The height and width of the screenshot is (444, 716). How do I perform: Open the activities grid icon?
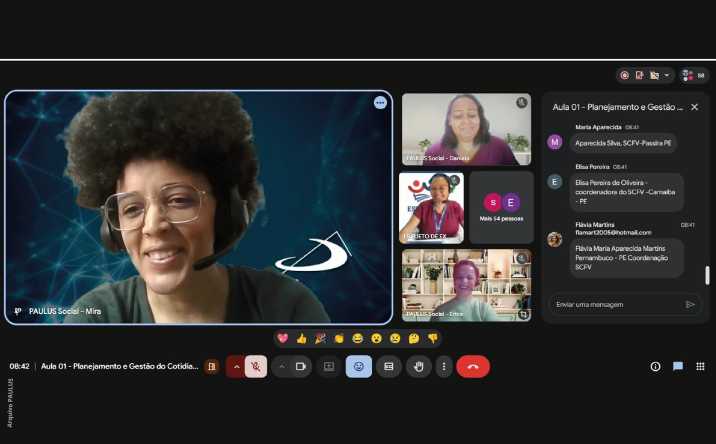coord(700,367)
